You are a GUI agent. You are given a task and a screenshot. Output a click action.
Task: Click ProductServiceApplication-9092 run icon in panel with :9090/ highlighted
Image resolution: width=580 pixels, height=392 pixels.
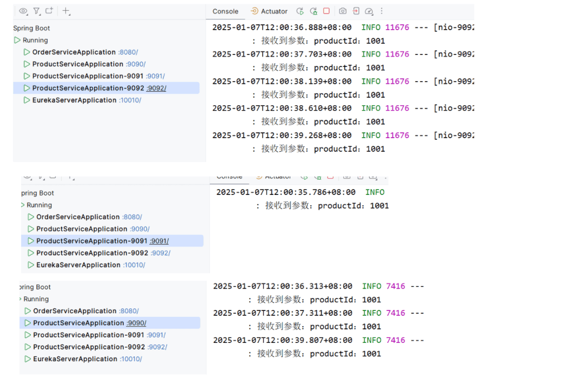28,347
